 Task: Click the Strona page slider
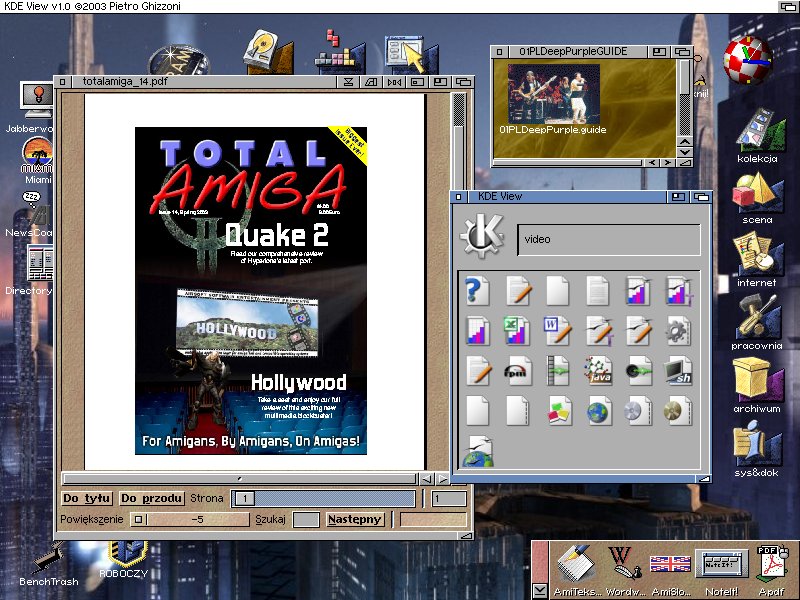click(323, 498)
